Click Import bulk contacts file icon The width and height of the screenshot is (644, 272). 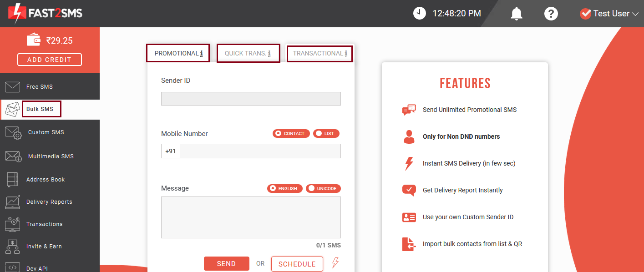click(409, 244)
